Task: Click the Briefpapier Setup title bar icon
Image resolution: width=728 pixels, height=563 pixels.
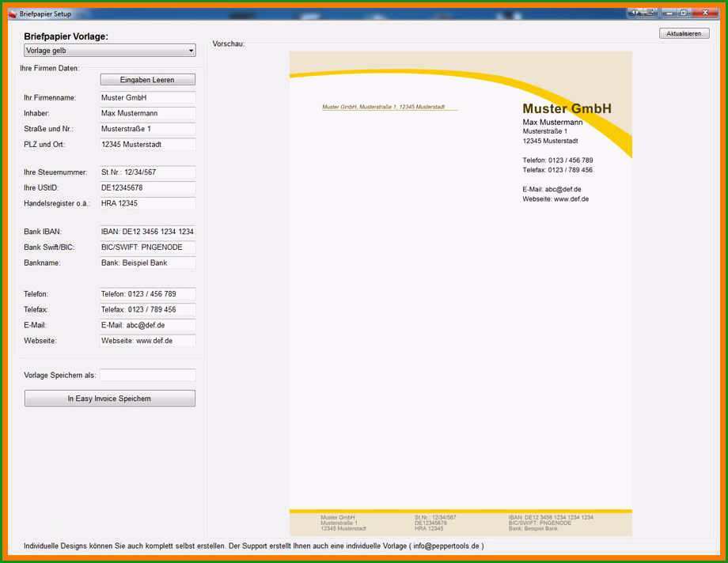Action: pyautogui.click(x=13, y=14)
